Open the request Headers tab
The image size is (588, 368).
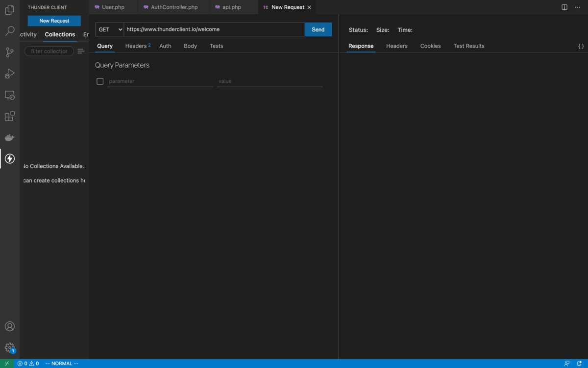tap(137, 46)
